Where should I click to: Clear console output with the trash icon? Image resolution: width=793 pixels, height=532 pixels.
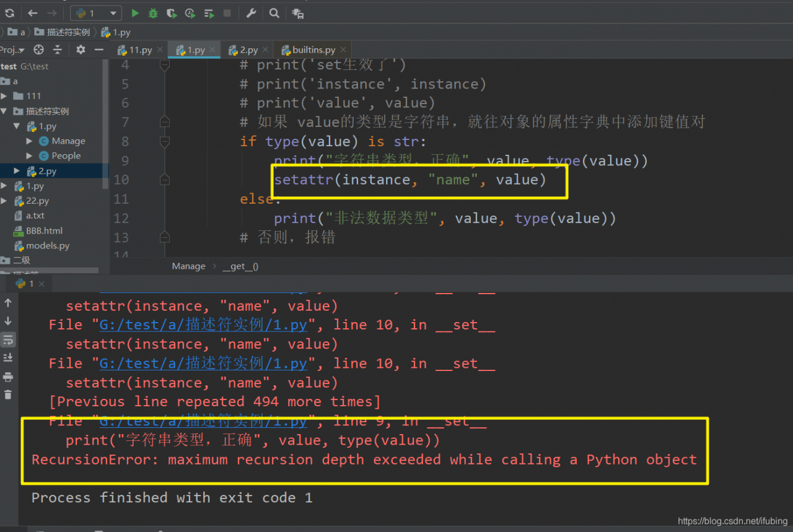(8, 395)
